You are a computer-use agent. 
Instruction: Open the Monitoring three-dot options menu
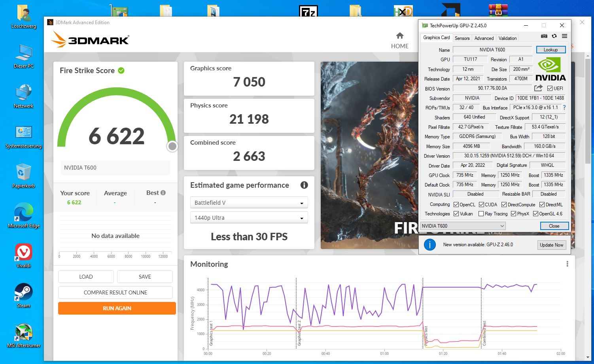click(567, 264)
